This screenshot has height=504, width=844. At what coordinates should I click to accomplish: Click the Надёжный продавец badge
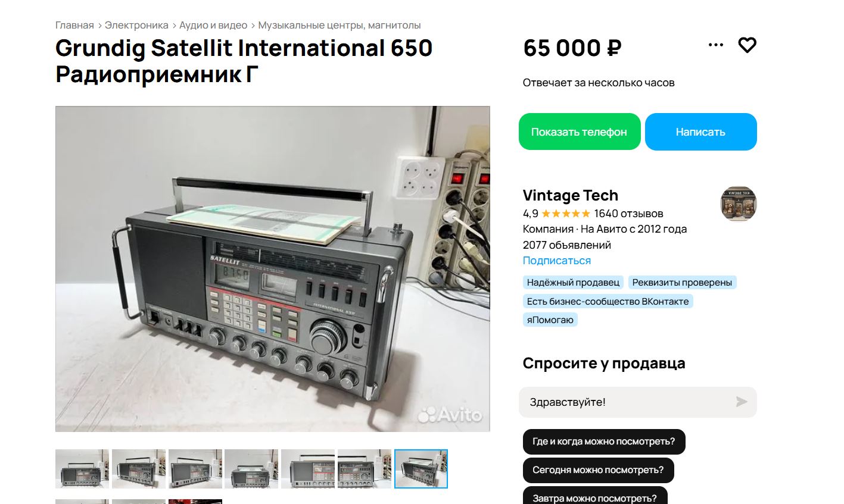[x=573, y=283]
